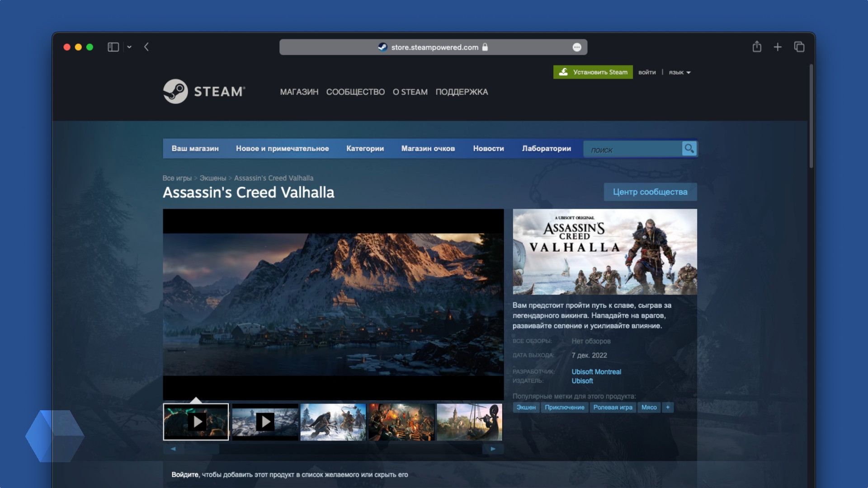Select the Новое и примечательное tab
Image resolution: width=868 pixels, height=488 pixels.
click(x=282, y=149)
